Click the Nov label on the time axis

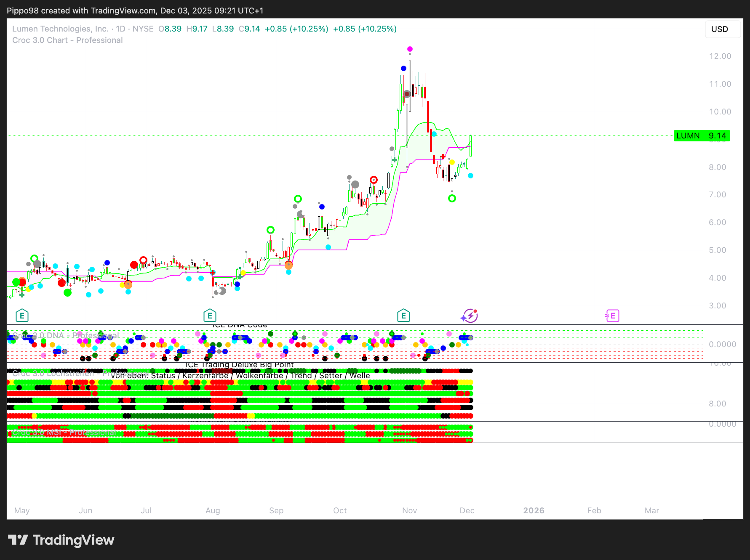[409, 510]
